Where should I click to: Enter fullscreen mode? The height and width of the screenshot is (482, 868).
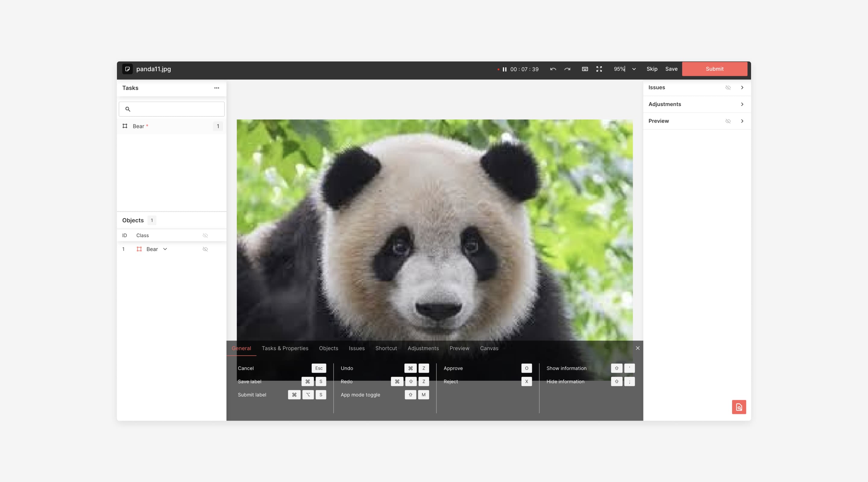(599, 69)
